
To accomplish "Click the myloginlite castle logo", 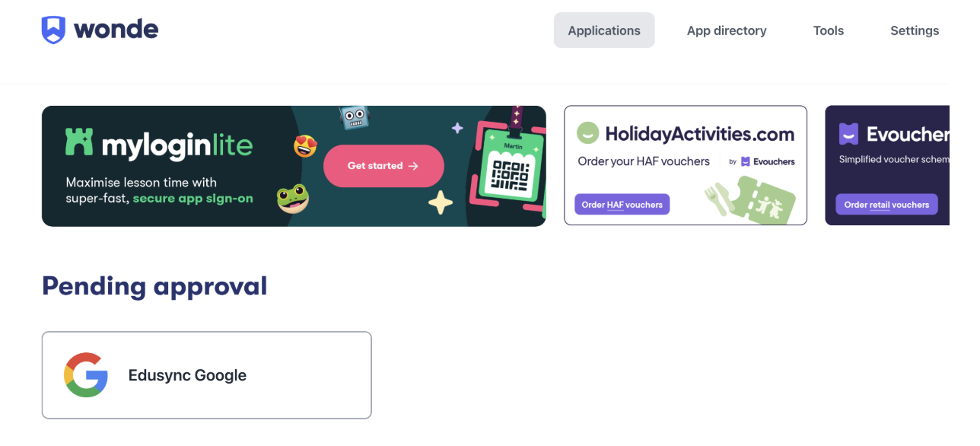I will pyautogui.click(x=81, y=142).
